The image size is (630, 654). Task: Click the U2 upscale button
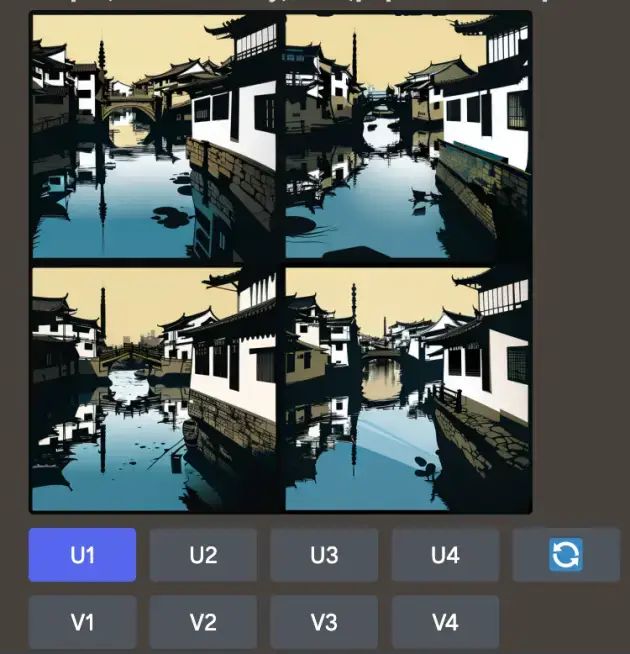[x=203, y=555]
